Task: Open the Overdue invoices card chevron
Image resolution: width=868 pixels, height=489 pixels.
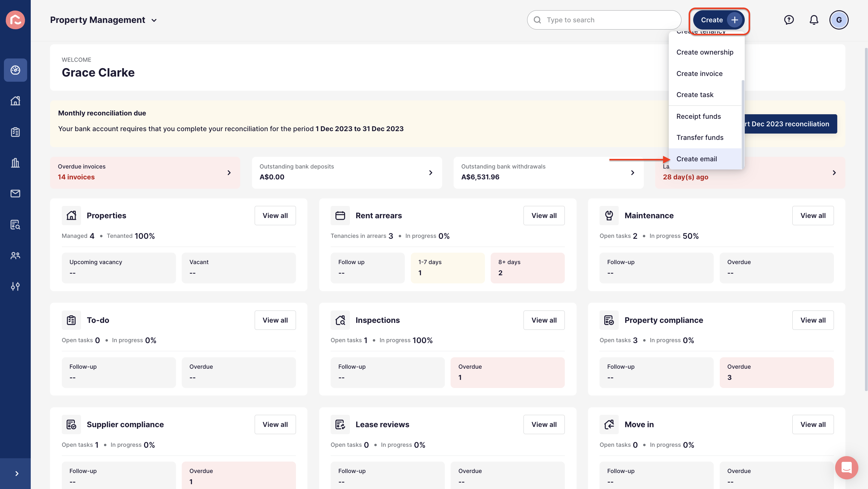Action: pos(229,172)
